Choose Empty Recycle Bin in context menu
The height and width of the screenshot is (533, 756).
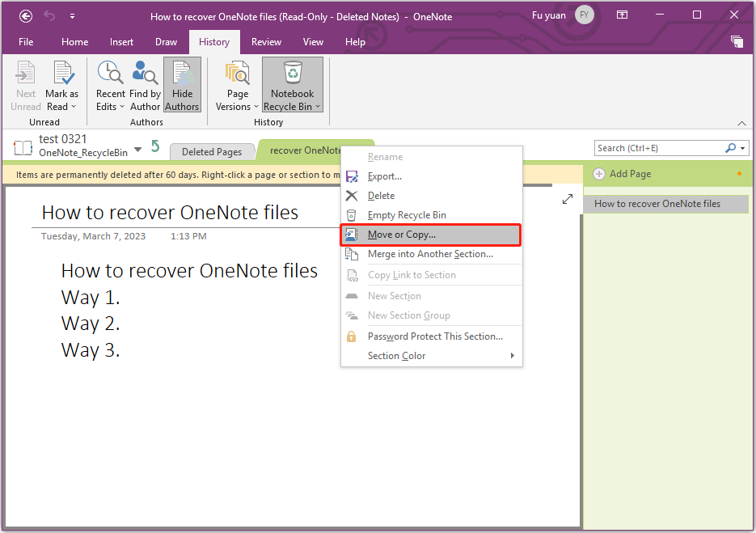coord(432,215)
